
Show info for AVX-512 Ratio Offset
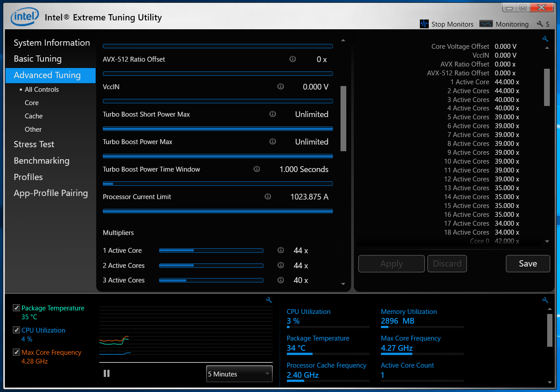[x=293, y=59]
